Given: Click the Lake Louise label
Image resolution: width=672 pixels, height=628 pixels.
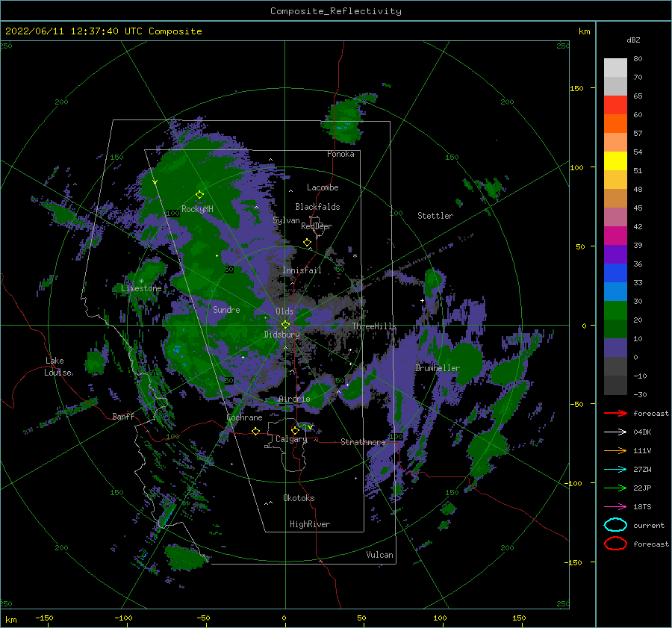Looking at the screenshot, I should 57,367.
